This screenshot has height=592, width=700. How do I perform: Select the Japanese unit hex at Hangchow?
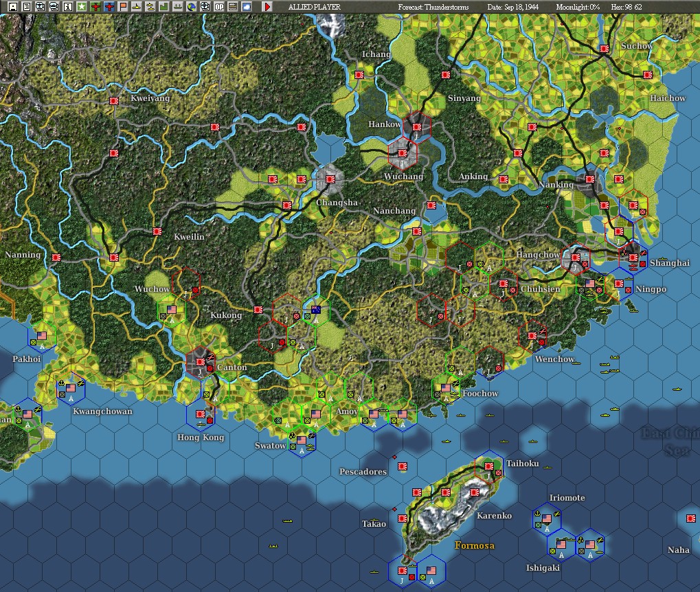tap(576, 258)
